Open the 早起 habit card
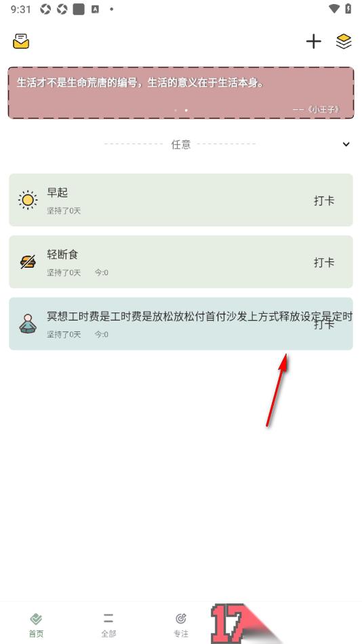362x644 pixels. (x=181, y=200)
